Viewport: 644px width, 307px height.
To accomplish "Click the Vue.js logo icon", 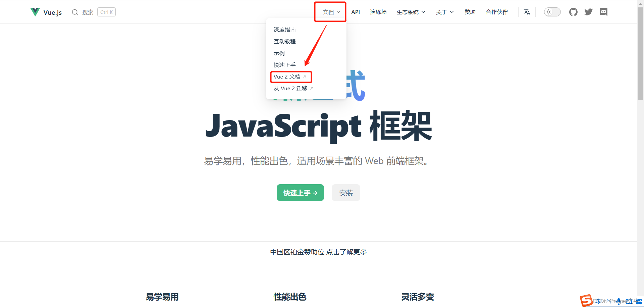I will [x=35, y=12].
